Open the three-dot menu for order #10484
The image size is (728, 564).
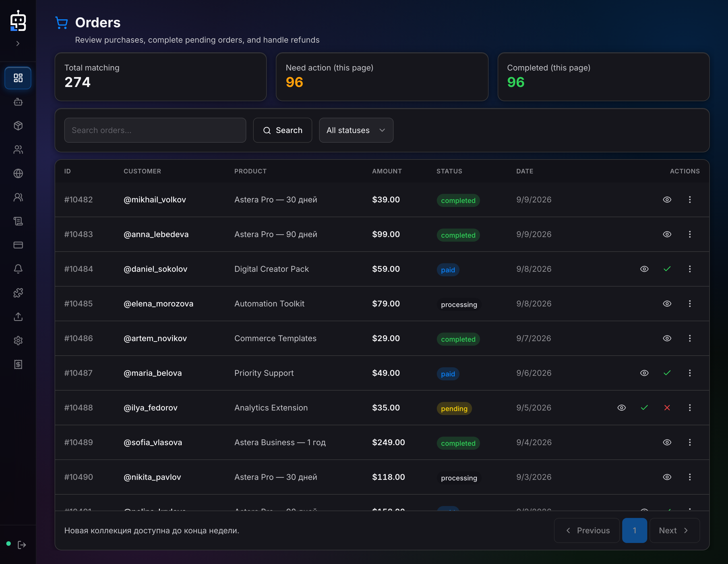coord(690,269)
